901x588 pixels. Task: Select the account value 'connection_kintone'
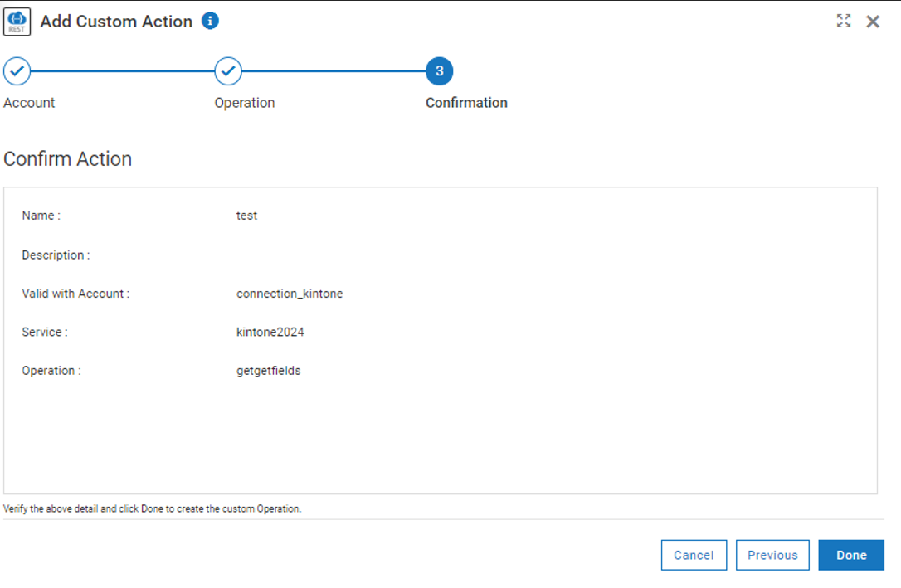coord(290,294)
